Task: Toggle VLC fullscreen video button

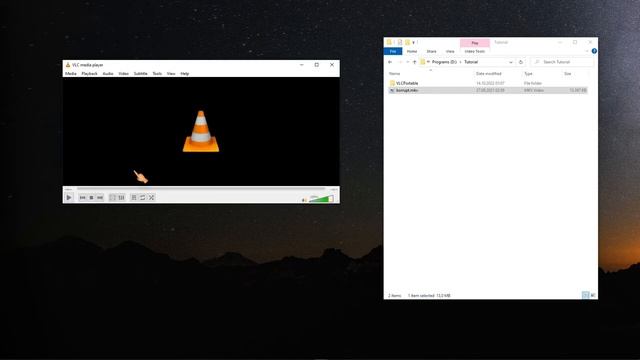Action: click(112, 198)
